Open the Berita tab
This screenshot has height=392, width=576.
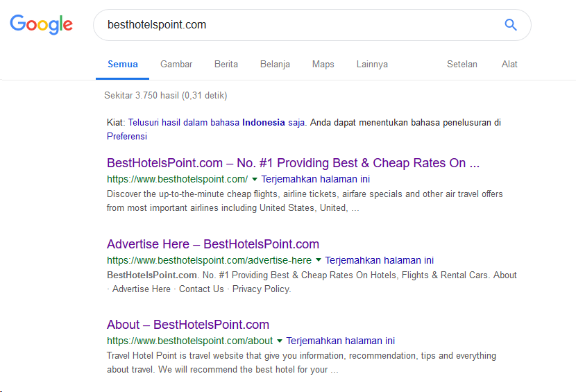point(226,65)
